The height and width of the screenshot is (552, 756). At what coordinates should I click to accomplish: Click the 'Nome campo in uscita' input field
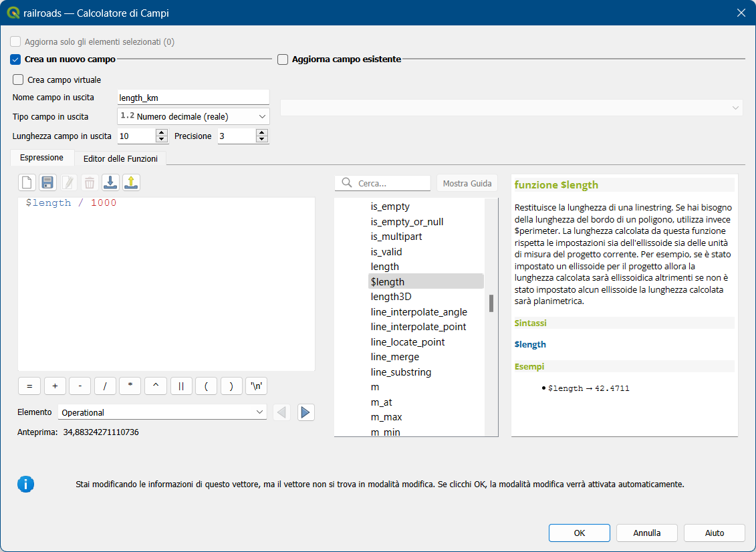pos(193,98)
